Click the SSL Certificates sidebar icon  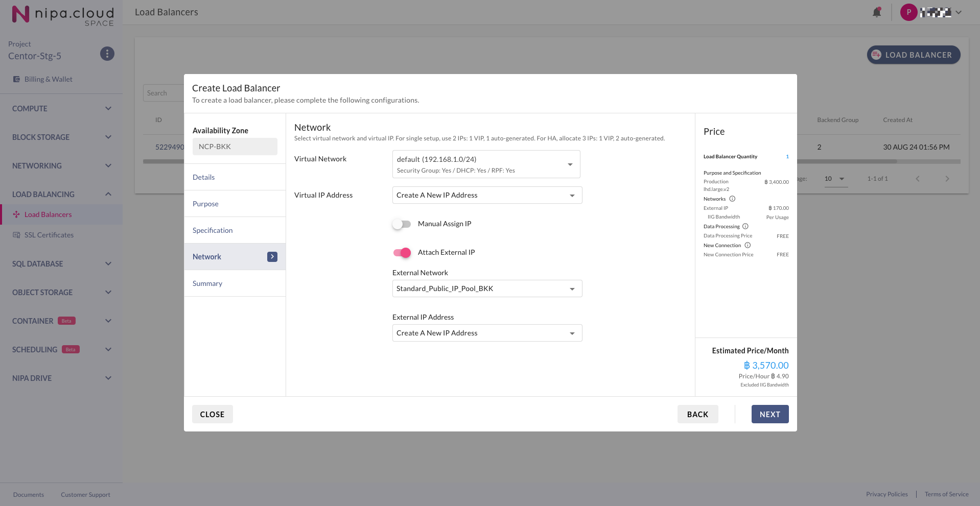pos(16,235)
